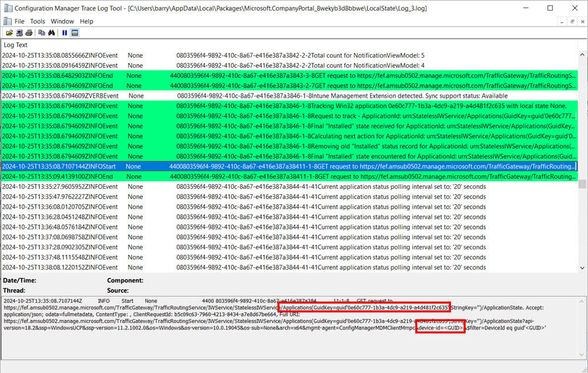Print the log using the printer icon

(29, 33)
